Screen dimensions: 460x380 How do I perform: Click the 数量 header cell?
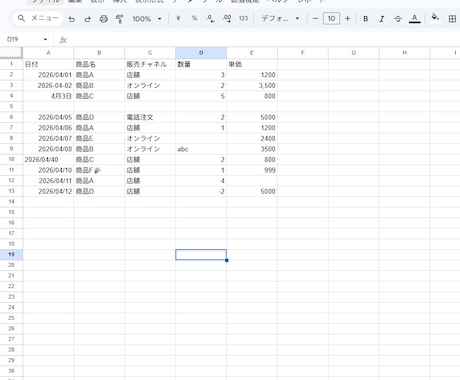click(201, 64)
